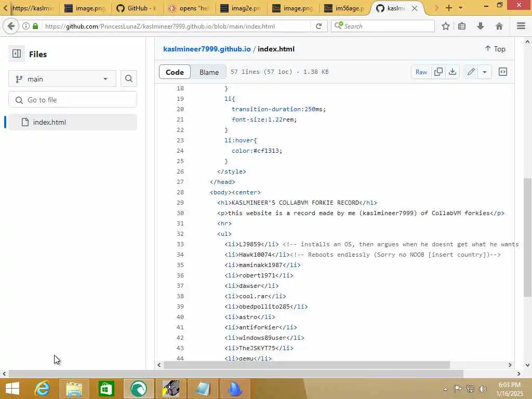Switch to the first image.png tab
Viewport: 532px width, 399px height.
[85, 8]
